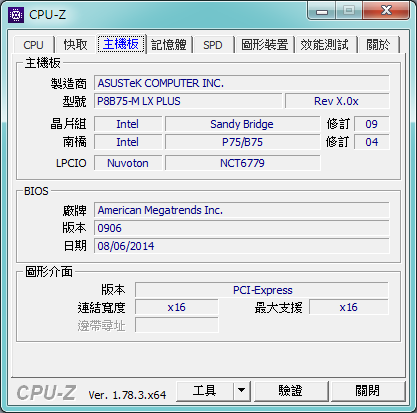Select the 連結寬度 x16 value
This screenshot has width=417, height=413.
177,307
